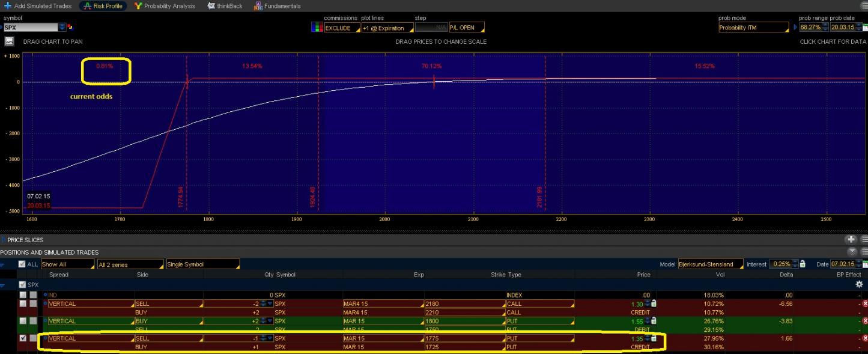Open the P/L OPEN dropdown

click(466, 28)
